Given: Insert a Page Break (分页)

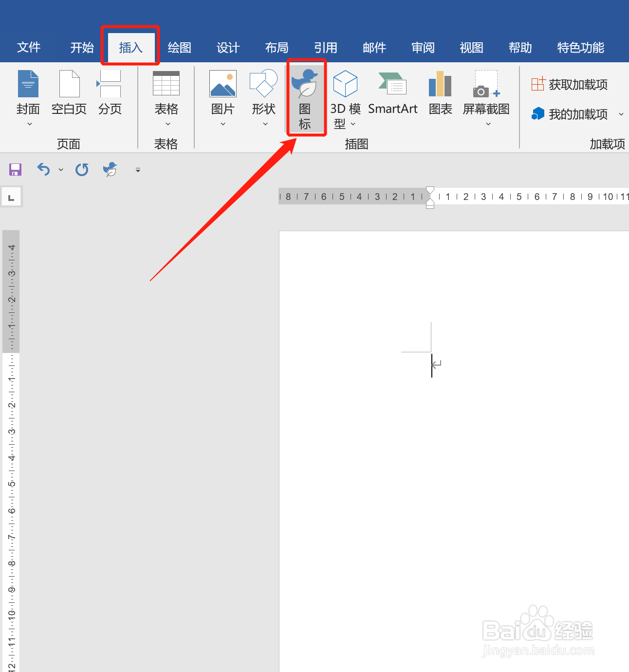Looking at the screenshot, I should pos(110,93).
